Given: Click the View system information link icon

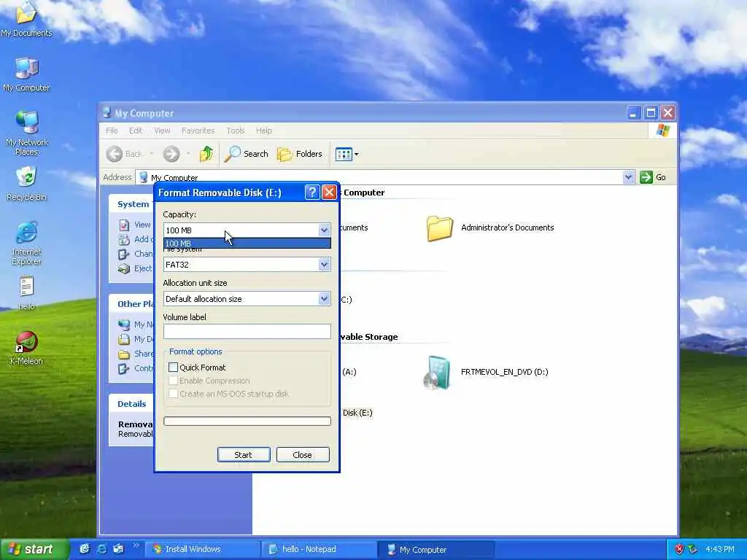Looking at the screenshot, I should [x=124, y=225].
